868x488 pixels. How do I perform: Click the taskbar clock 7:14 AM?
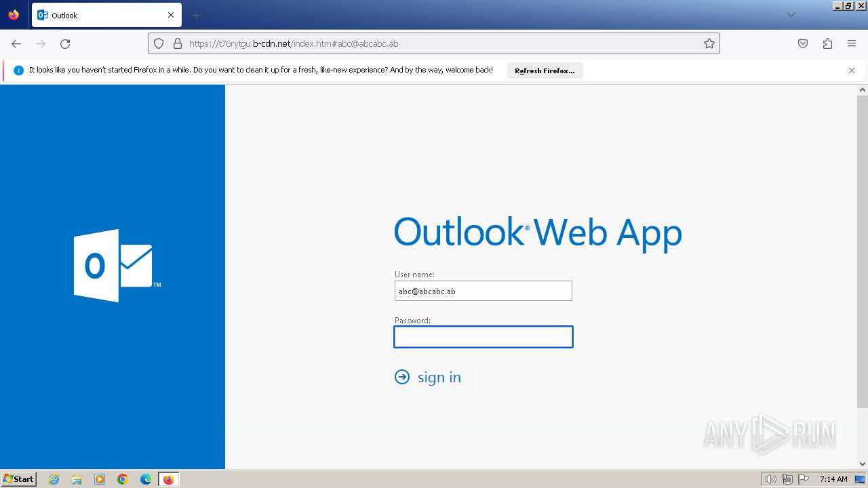833,479
